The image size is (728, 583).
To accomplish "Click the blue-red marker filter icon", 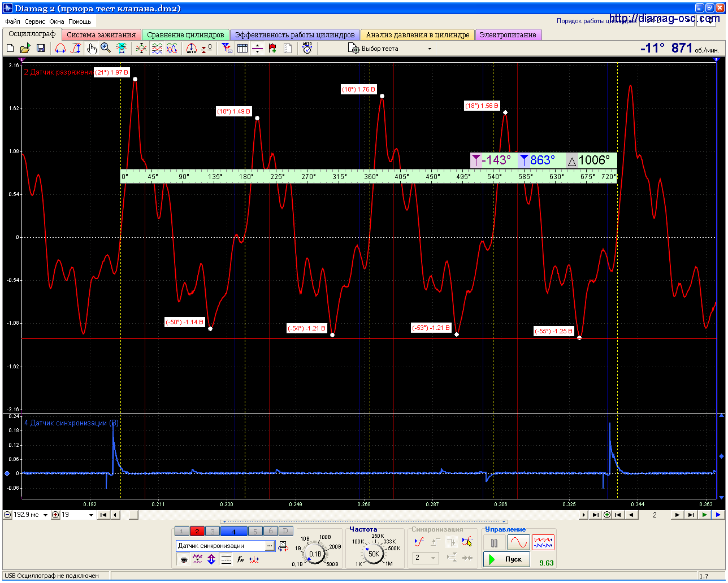I will pyautogui.click(x=227, y=49).
